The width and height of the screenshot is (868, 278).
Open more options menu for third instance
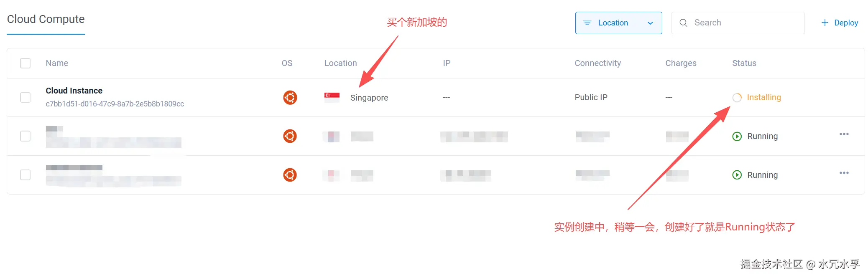coord(844,173)
